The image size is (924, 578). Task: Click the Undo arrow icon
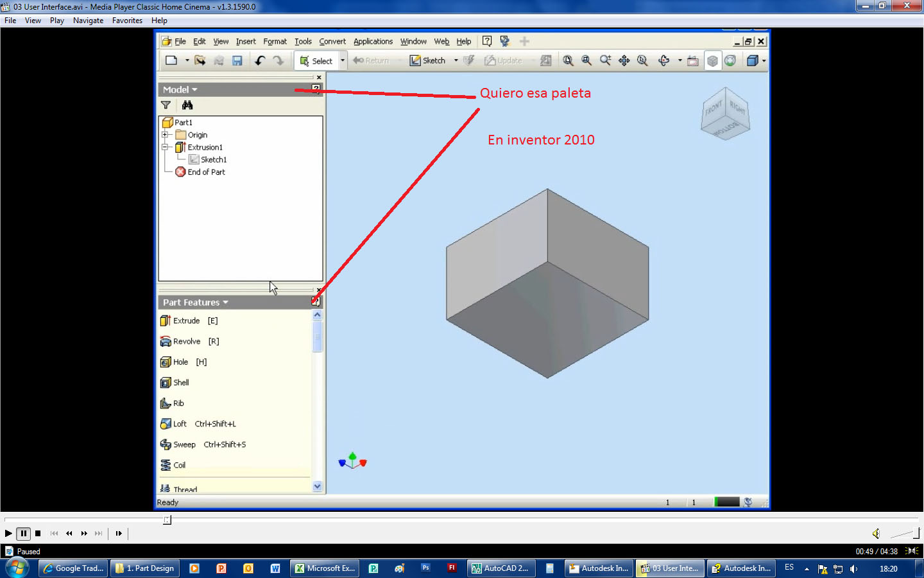[260, 60]
